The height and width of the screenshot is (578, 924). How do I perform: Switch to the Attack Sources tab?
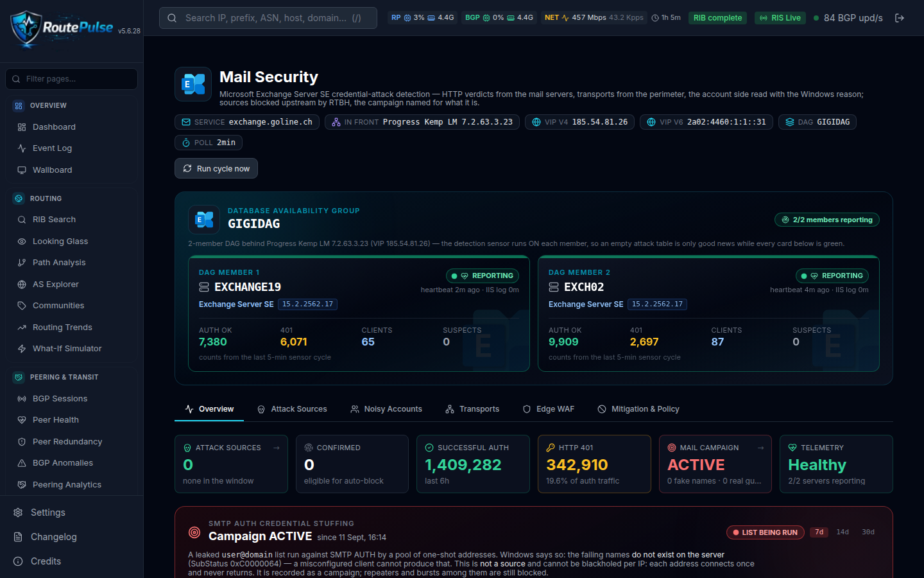click(x=292, y=409)
